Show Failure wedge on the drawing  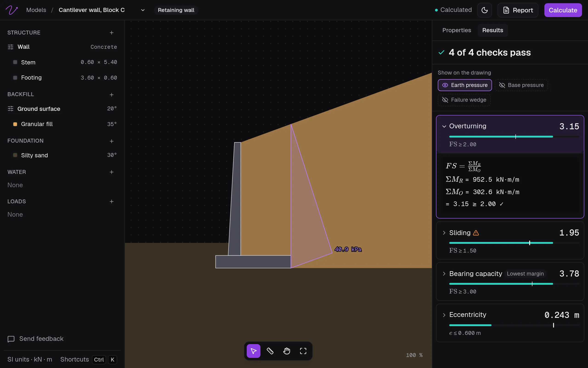464,100
